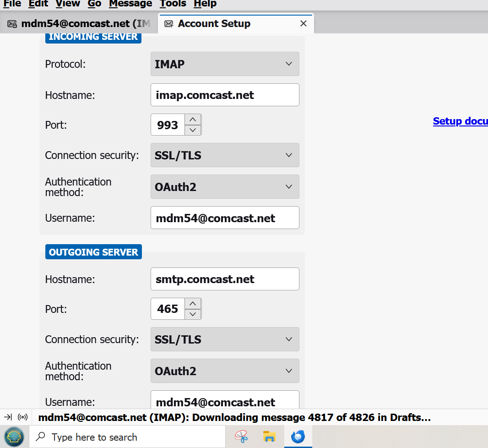488x448 pixels.
Task: Click the Account Setup tab envelope icon
Action: (x=168, y=24)
